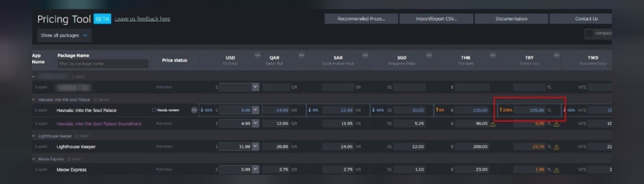The image size is (644, 184).
Task: Click the BETA badge
Action: pos(102,19)
